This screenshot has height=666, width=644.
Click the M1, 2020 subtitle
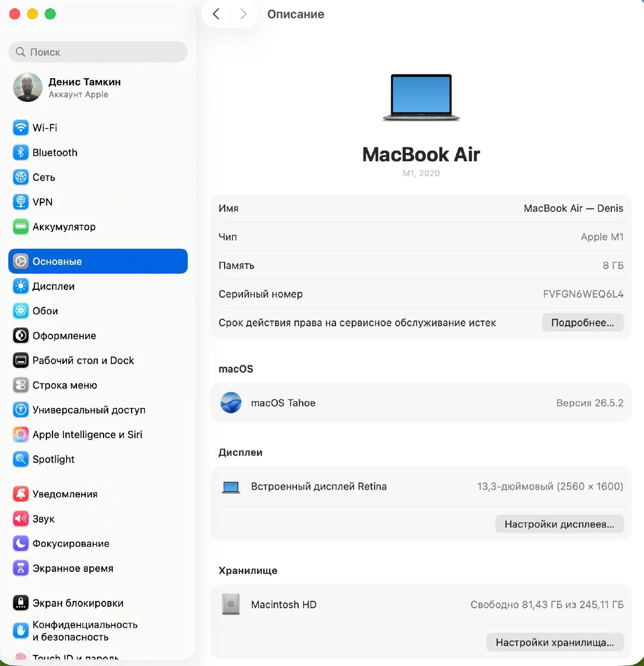coord(421,173)
